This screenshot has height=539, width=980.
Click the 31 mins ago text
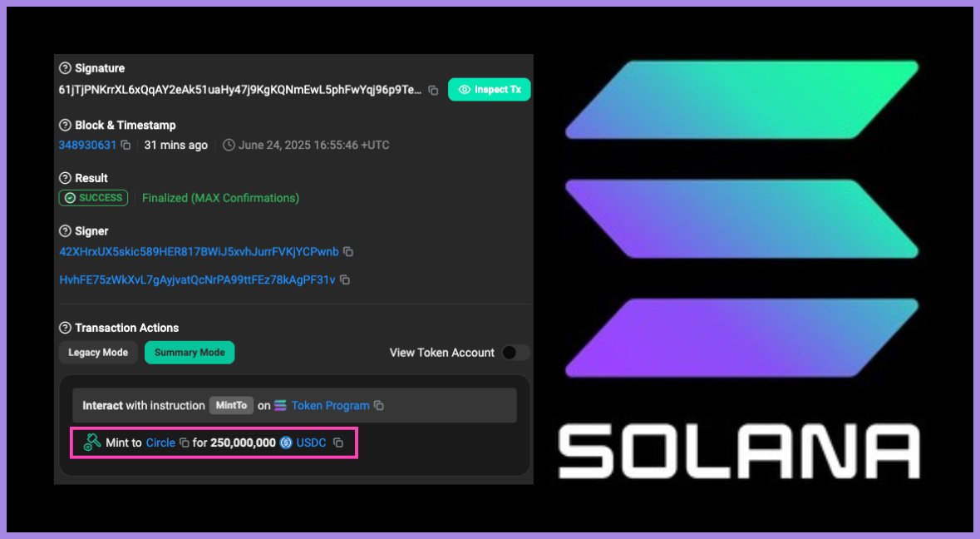tap(175, 145)
